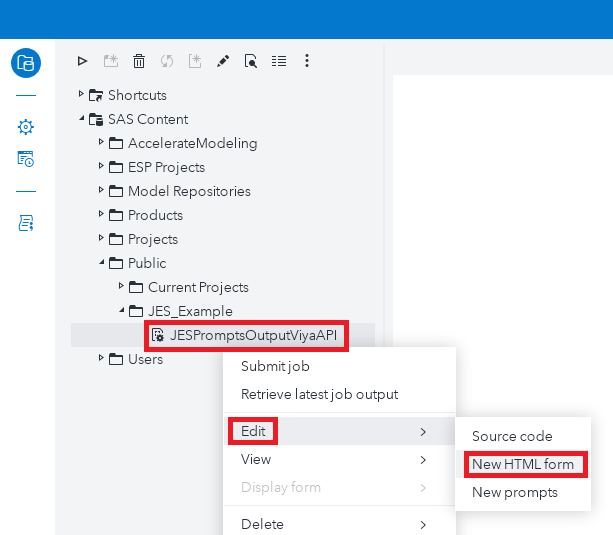Open the gear settings icon in sidebar

(26, 127)
